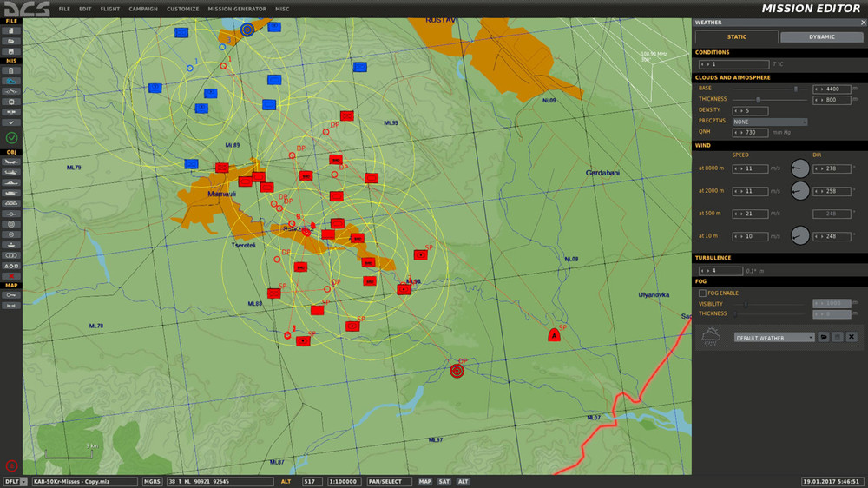868x488 pixels.
Task: Click the wind direction dial at 10 m
Action: [800, 235]
